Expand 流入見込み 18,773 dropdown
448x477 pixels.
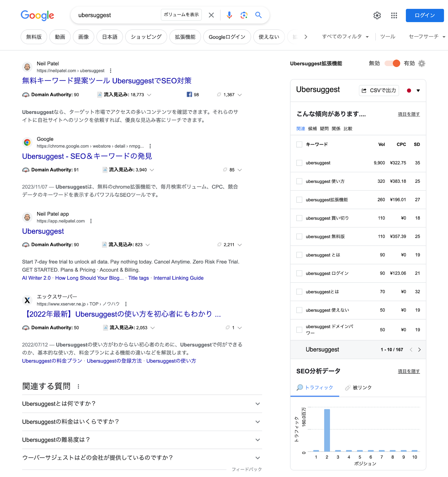coord(149,95)
